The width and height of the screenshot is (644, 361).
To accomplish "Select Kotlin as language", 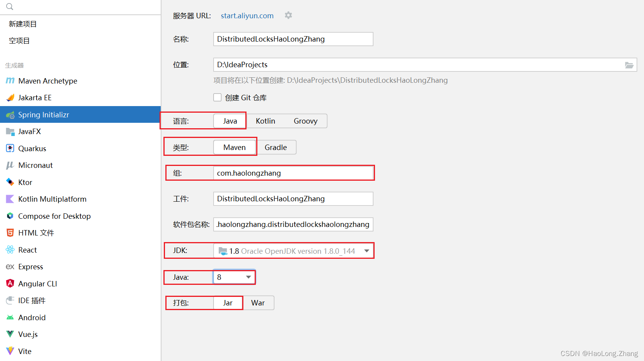I will [x=266, y=121].
